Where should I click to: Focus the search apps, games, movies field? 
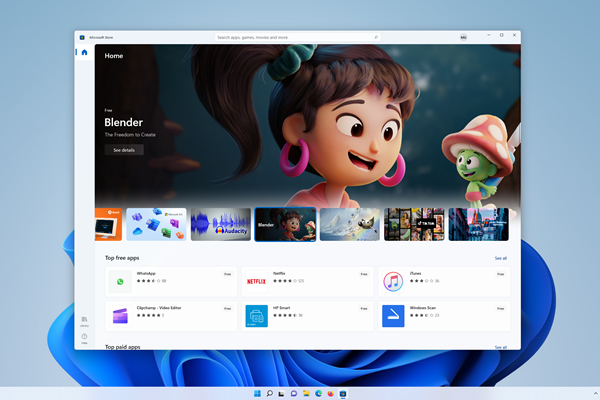[297, 37]
